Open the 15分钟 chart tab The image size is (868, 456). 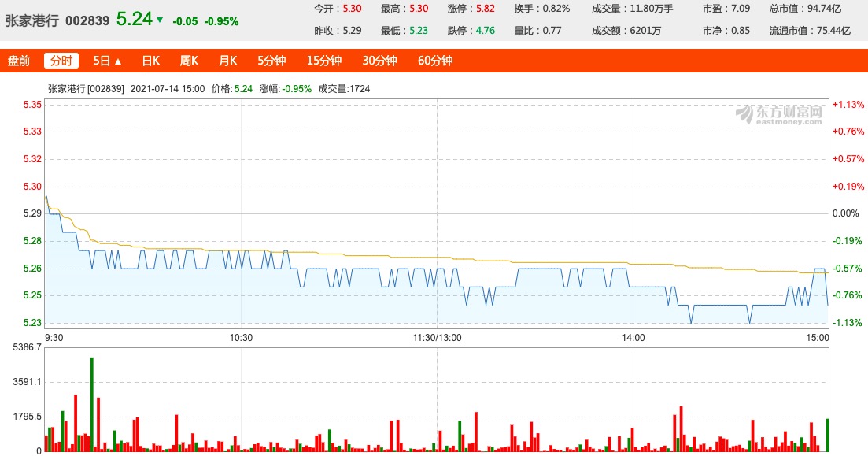tap(324, 61)
